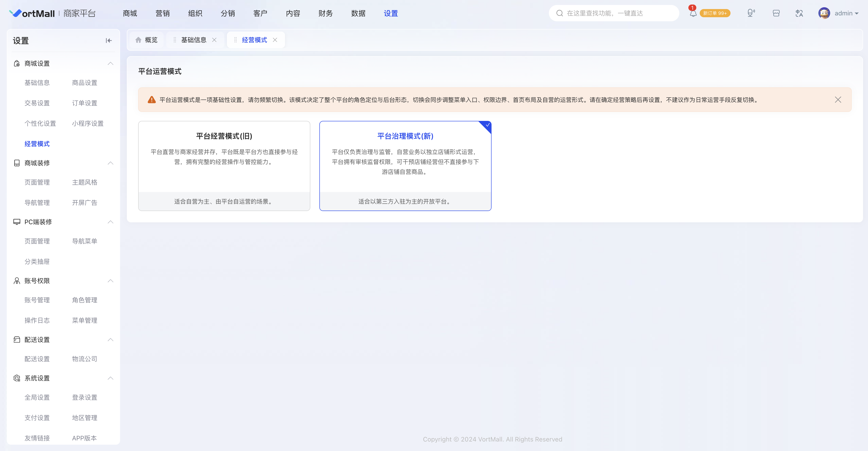
Task: Dismiss the orange warning banner
Action: coord(838,100)
